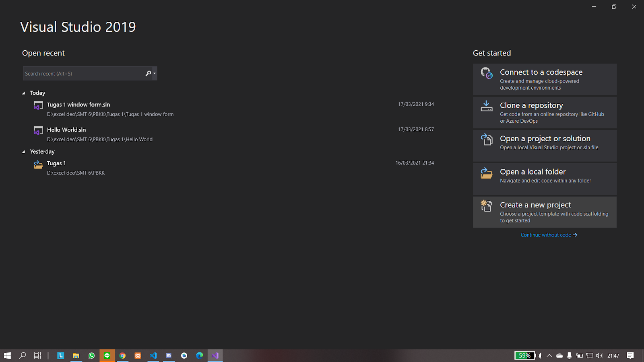Open File Explorer from the taskbar
Image resolution: width=644 pixels, height=362 pixels.
click(x=76, y=356)
